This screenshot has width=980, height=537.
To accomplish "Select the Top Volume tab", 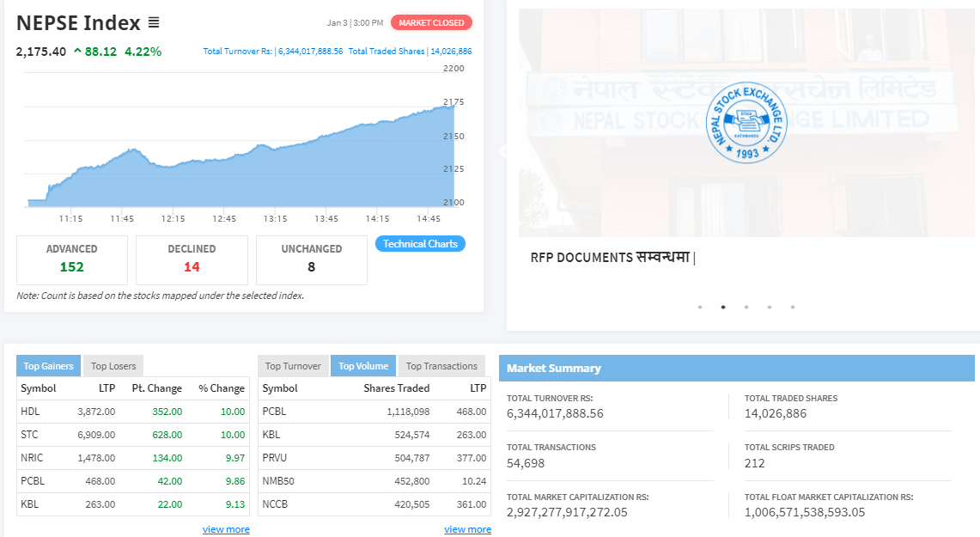I will pos(363,366).
